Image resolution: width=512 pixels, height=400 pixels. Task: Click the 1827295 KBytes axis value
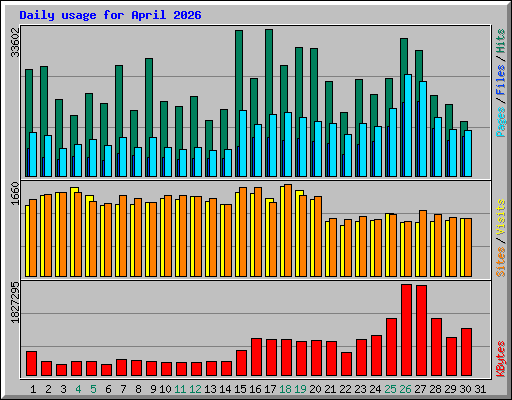coord(15,303)
